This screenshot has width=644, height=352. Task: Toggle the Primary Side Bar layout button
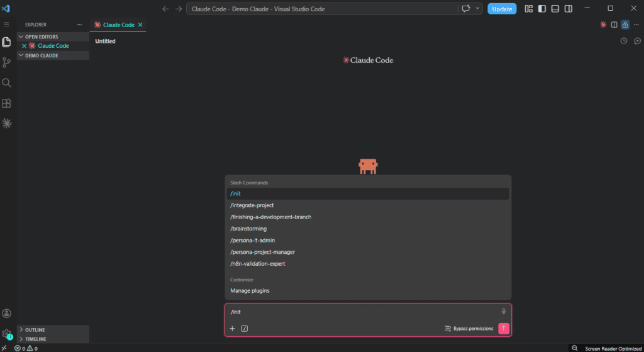[x=541, y=9]
